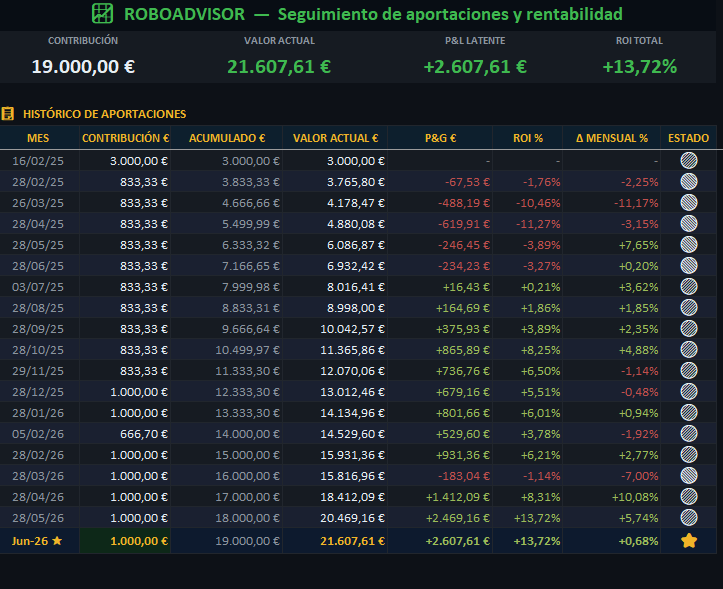Image resolution: width=723 pixels, height=589 pixels.
Task: Click the +3,89% ROI cell
Action: point(528,329)
